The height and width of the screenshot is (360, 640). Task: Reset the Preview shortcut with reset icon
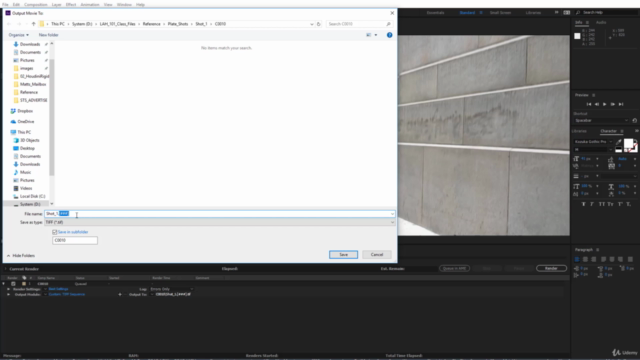[634, 120]
